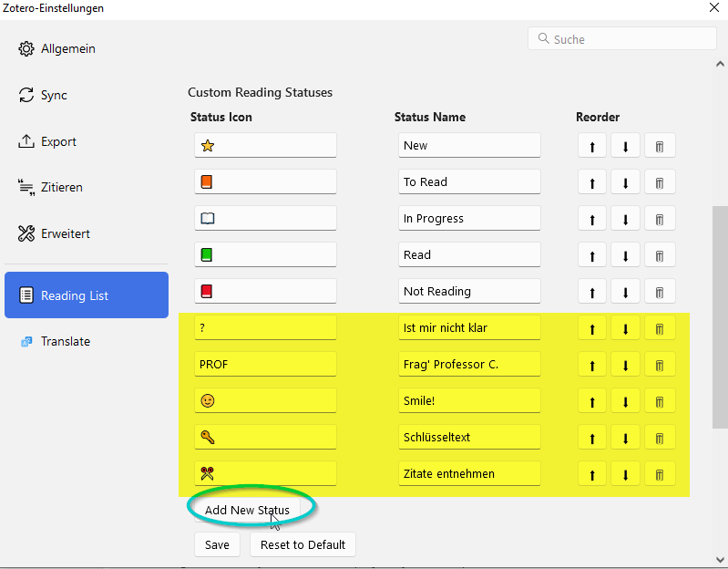Delete the To Read status
This screenshot has width=728, height=569.
[x=660, y=182]
